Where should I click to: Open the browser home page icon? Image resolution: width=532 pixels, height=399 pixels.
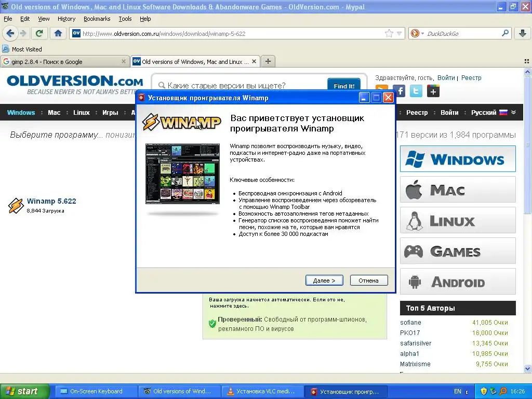click(58, 33)
